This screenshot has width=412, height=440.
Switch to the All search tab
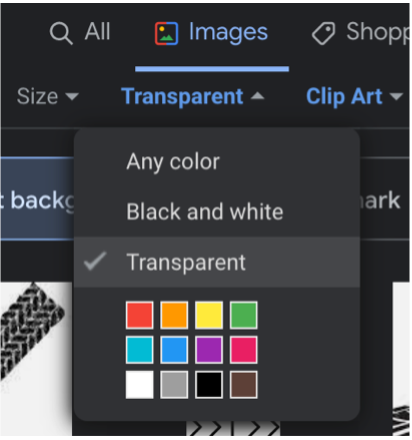point(80,33)
